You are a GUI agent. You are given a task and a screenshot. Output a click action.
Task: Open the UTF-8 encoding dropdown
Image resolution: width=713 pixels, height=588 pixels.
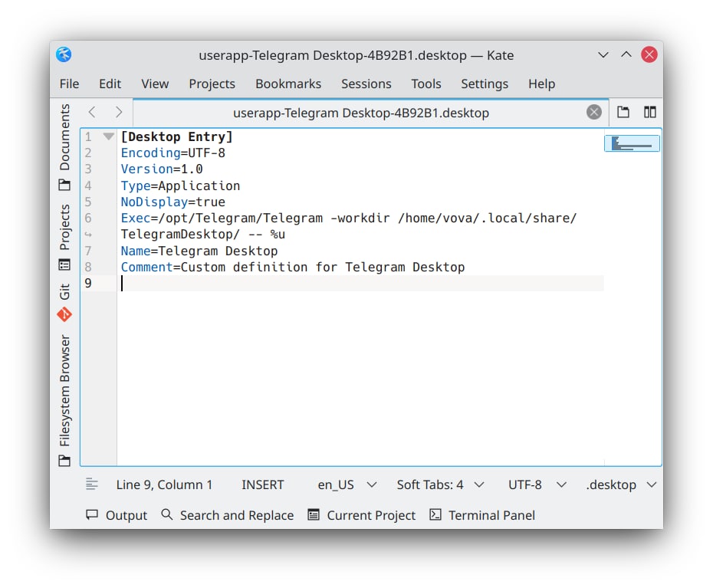537,485
